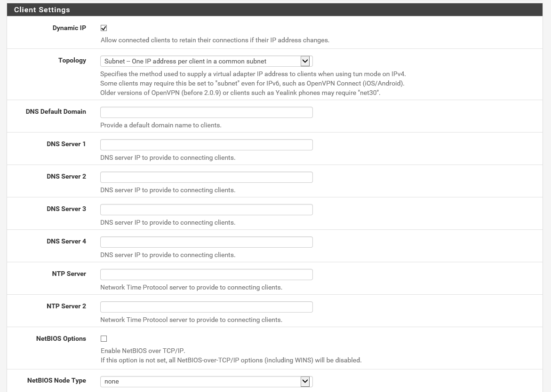This screenshot has height=392, width=551.
Task: Click 'Provide a default domain name to clients.' text
Action: (161, 125)
